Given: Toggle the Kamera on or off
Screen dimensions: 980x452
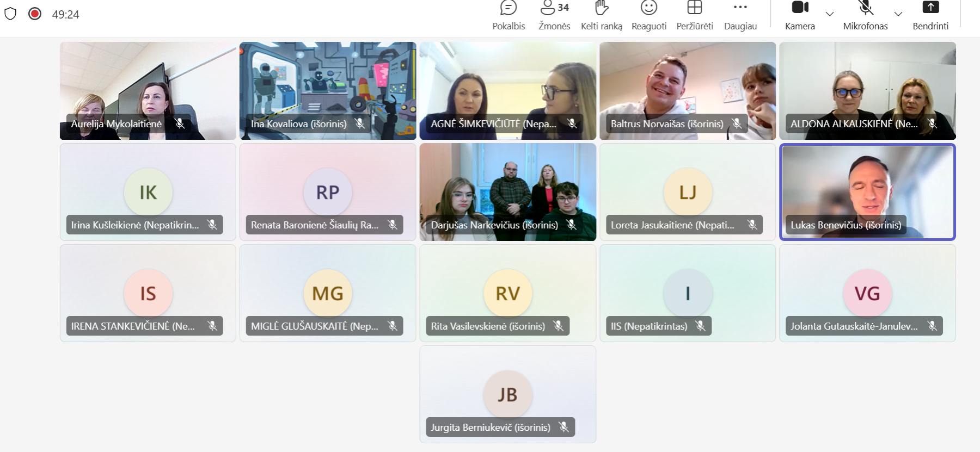Looking at the screenshot, I should [x=800, y=15].
